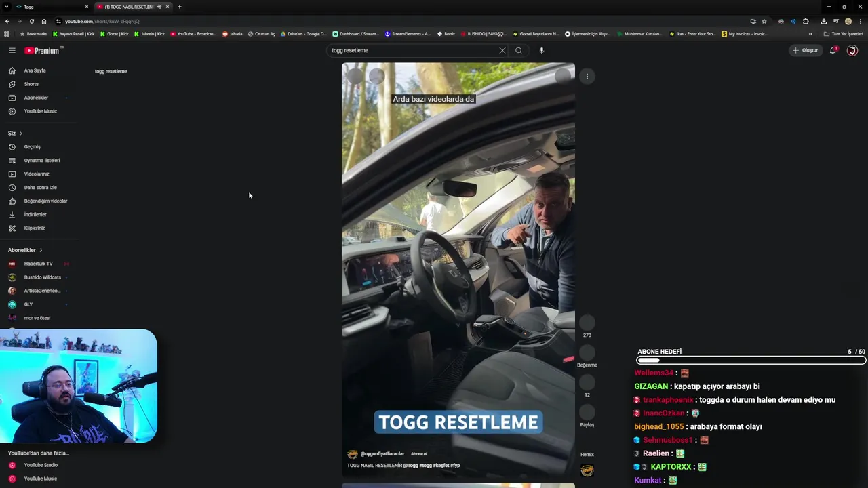The width and height of the screenshot is (868, 488).
Task: Mute the TOGG NASIL RESETLENİR tab audio
Action: click(x=159, y=7)
